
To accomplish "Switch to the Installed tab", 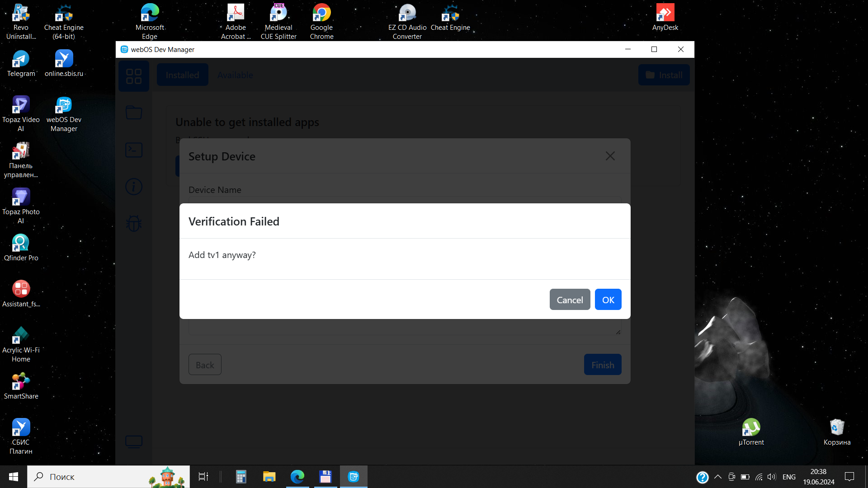I will coord(182,75).
